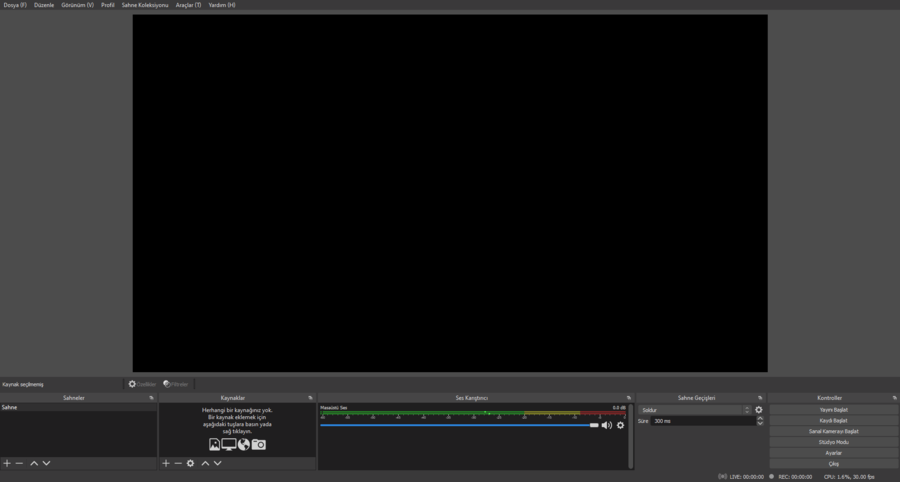This screenshot has width=900, height=482.
Task: Click Sanal Kamerayı Başlat button
Action: tap(833, 432)
